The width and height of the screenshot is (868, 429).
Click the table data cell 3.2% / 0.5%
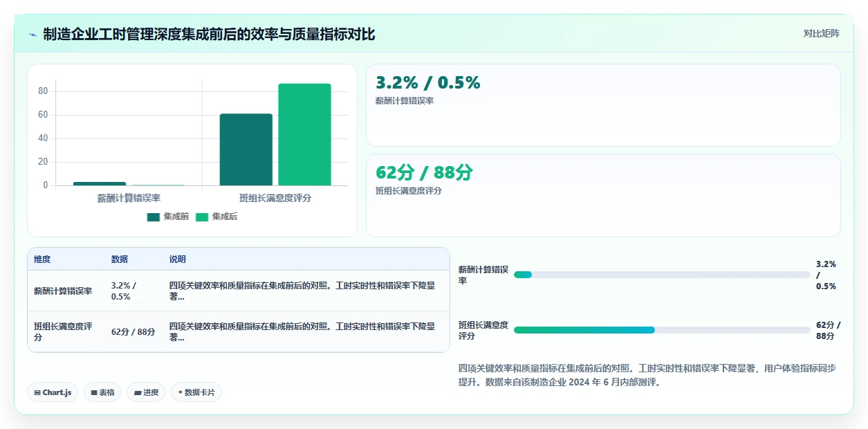tap(135, 291)
